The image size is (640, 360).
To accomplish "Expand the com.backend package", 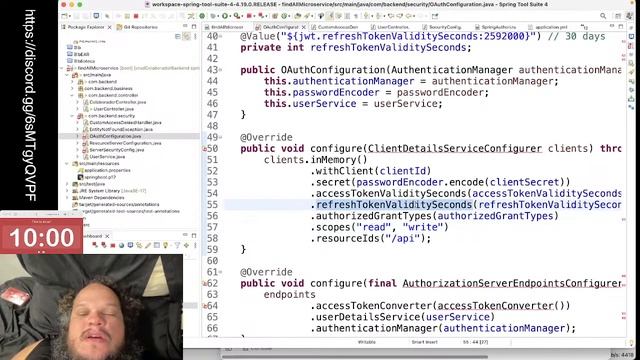I will (73, 82).
